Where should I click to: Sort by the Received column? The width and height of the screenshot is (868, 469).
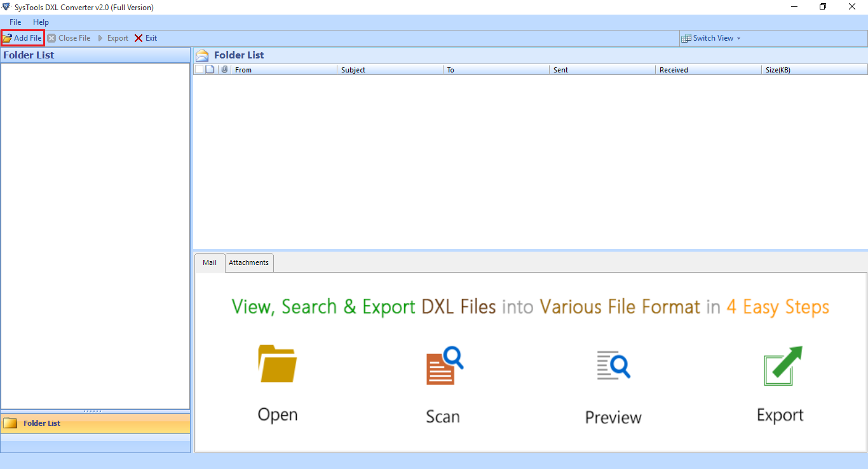tap(708, 70)
